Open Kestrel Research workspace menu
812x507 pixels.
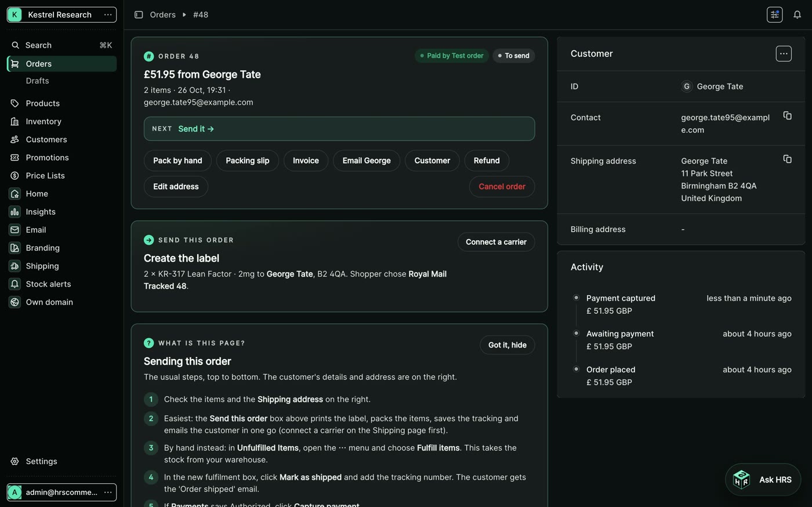(x=61, y=15)
